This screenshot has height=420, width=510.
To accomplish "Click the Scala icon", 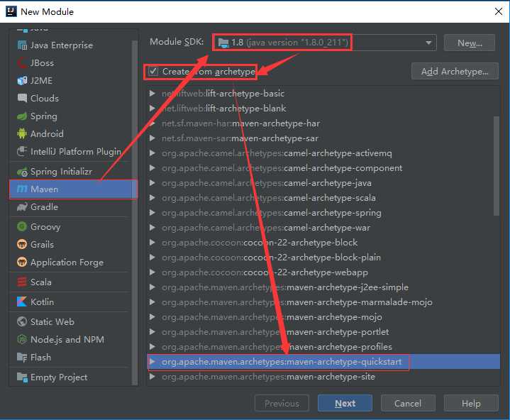I will click(22, 282).
